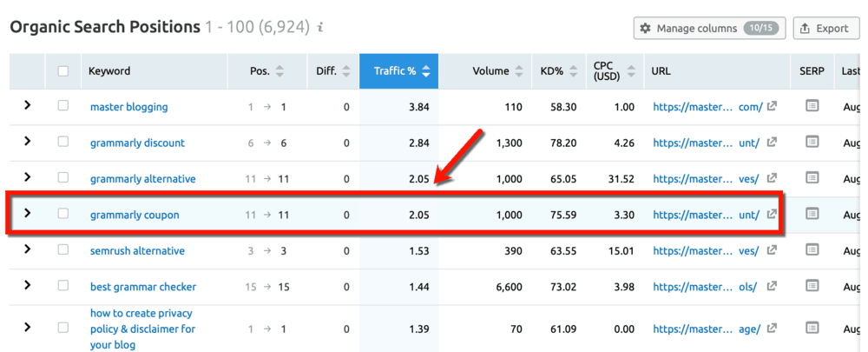The width and height of the screenshot is (868, 352).
Task: Open the grammarly alternative keyword link
Action: (x=143, y=179)
